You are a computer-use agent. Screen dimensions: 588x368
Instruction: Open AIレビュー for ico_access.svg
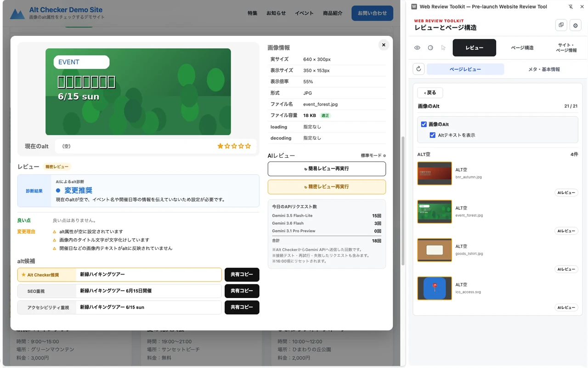[x=566, y=308]
